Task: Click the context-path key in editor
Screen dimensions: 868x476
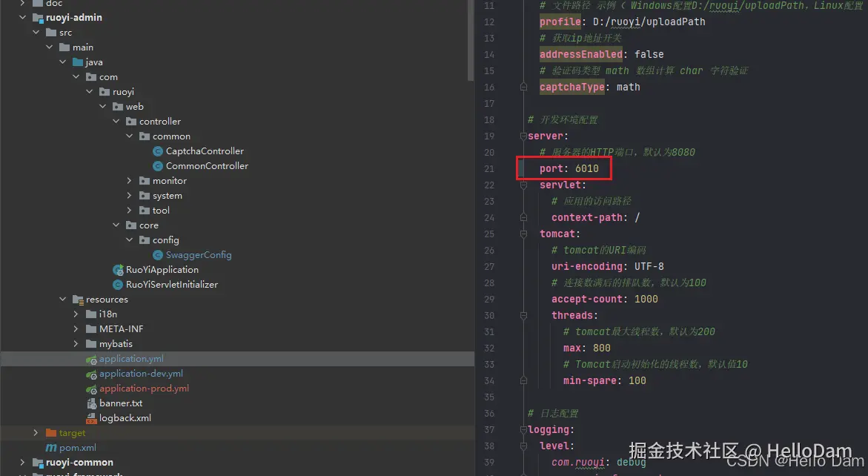Action: pyautogui.click(x=587, y=217)
